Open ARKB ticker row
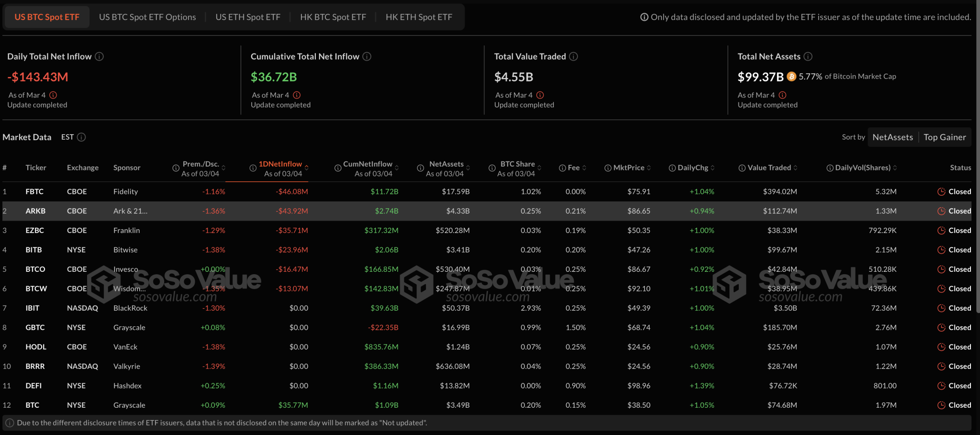This screenshot has height=435, width=980. (x=487, y=211)
